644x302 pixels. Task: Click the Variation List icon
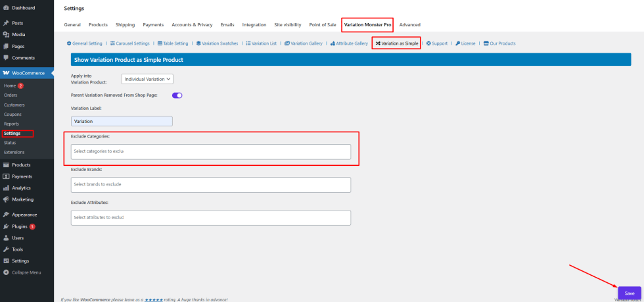click(x=248, y=43)
